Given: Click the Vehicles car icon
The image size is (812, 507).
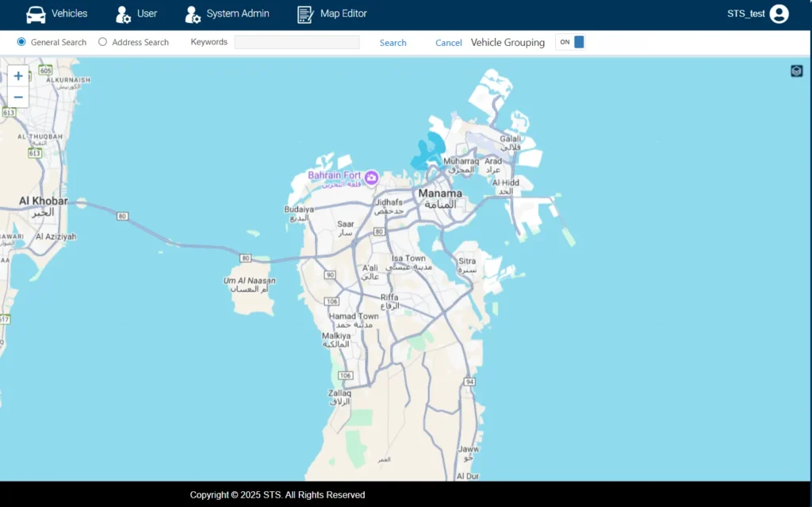Looking at the screenshot, I should (36, 14).
